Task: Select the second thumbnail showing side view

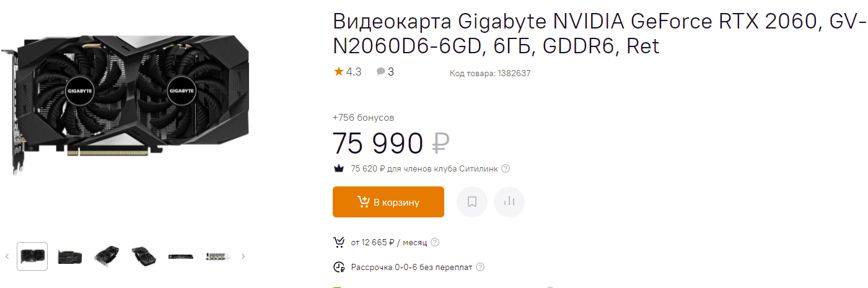Action: pyautogui.click(x=69, y=256)
